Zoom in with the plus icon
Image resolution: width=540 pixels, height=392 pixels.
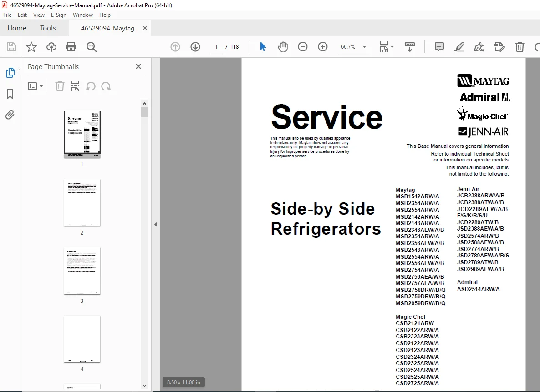pyautogui.click(x=323, y=47)
